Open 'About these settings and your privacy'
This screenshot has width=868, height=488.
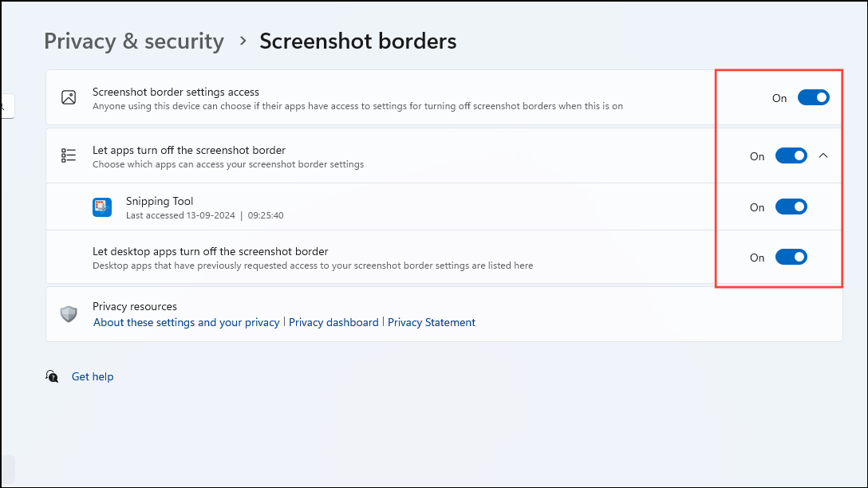pyautogui.click(x=186, y=322)
